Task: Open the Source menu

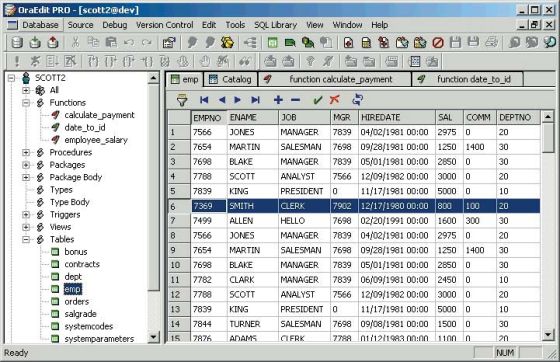Action: point(80,25)
